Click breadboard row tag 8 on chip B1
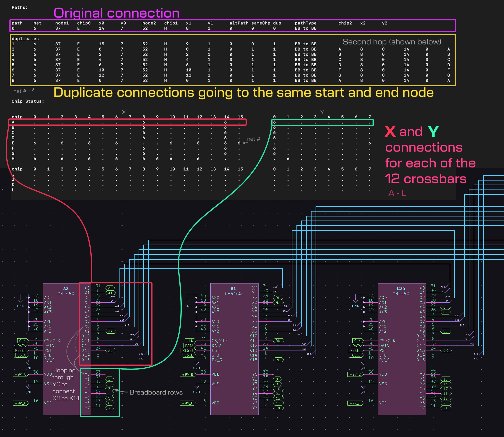The width and height of the screenshot is (504, 437). pos(277,379)
